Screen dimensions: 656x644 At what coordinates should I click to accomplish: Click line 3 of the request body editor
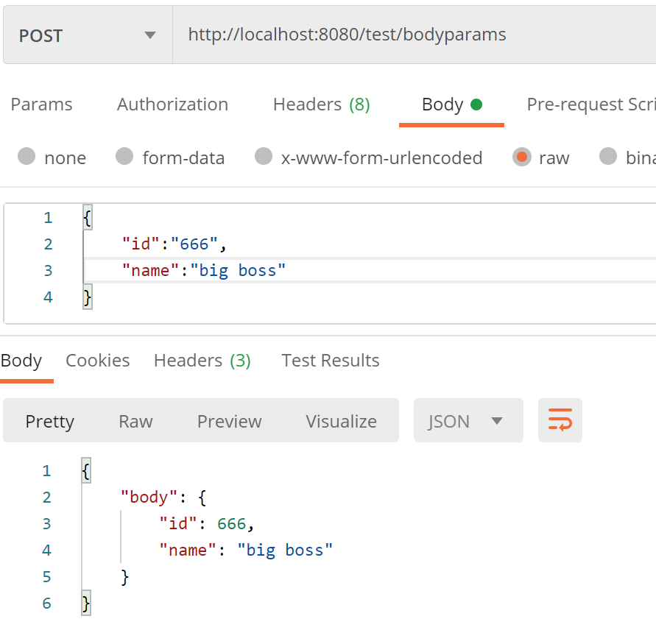(x=368, y=271)
